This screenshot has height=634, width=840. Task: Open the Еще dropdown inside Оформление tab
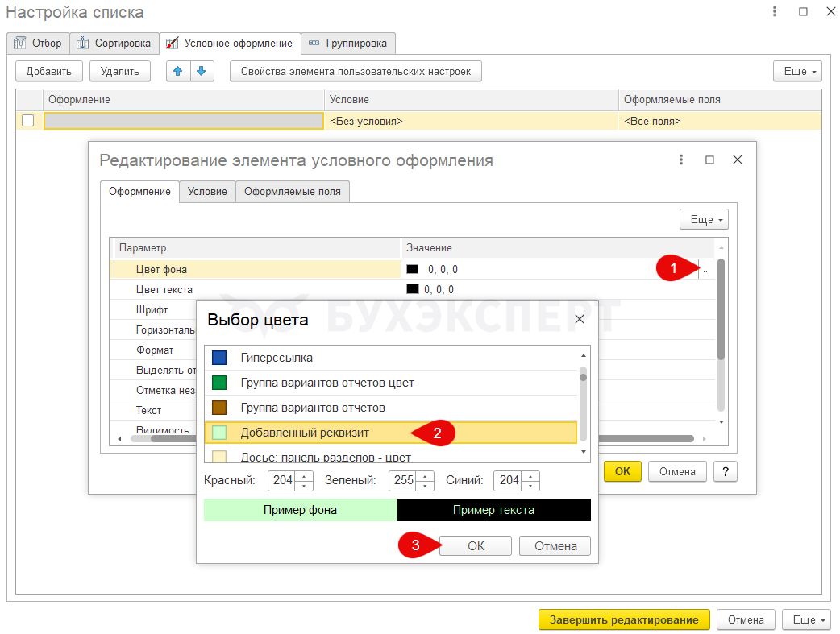click(704, 219)
